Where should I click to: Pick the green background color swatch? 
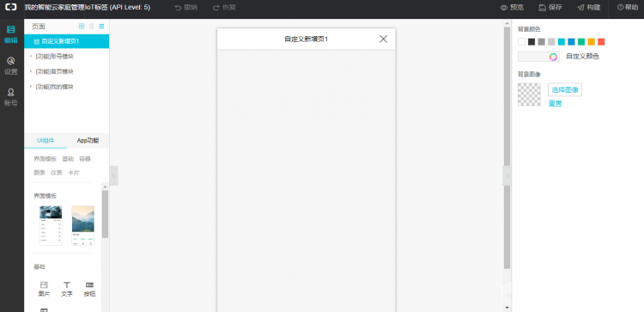tap(581, 41)
